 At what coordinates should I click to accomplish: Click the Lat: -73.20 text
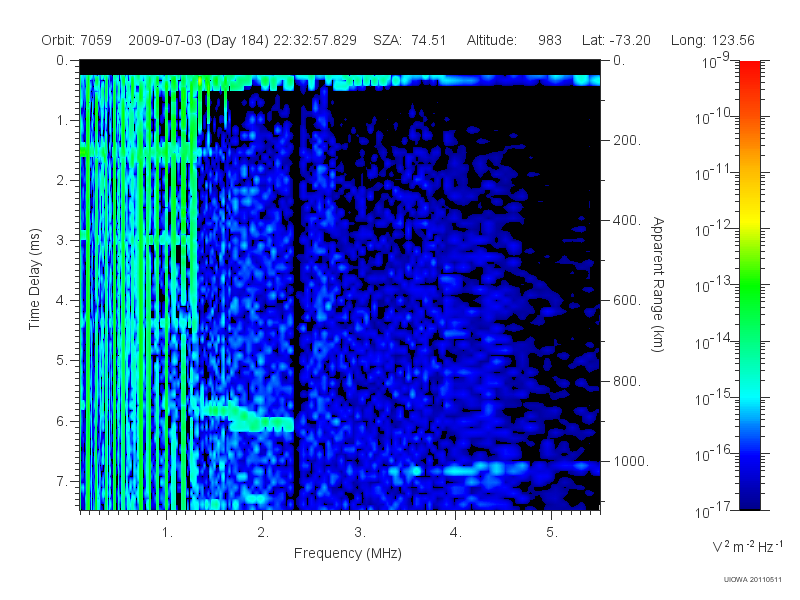click(616, 40)
